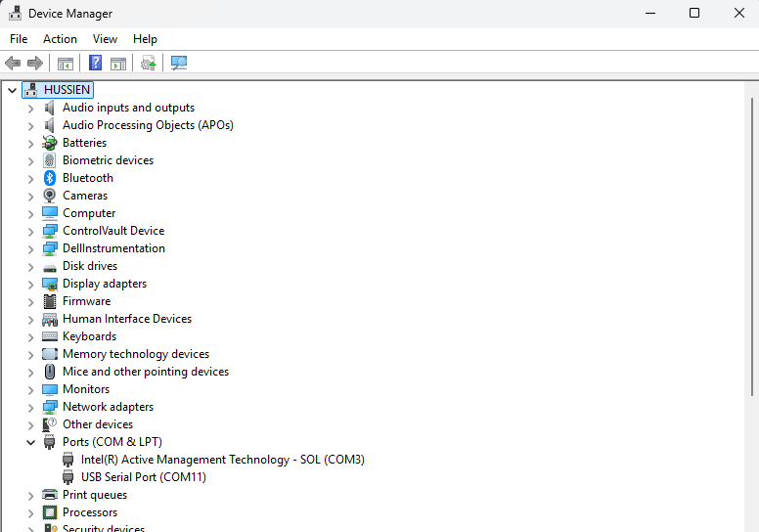Click the HUSSIEN computer node icon
The image size is (759, 532).
[x=31, y=90]
